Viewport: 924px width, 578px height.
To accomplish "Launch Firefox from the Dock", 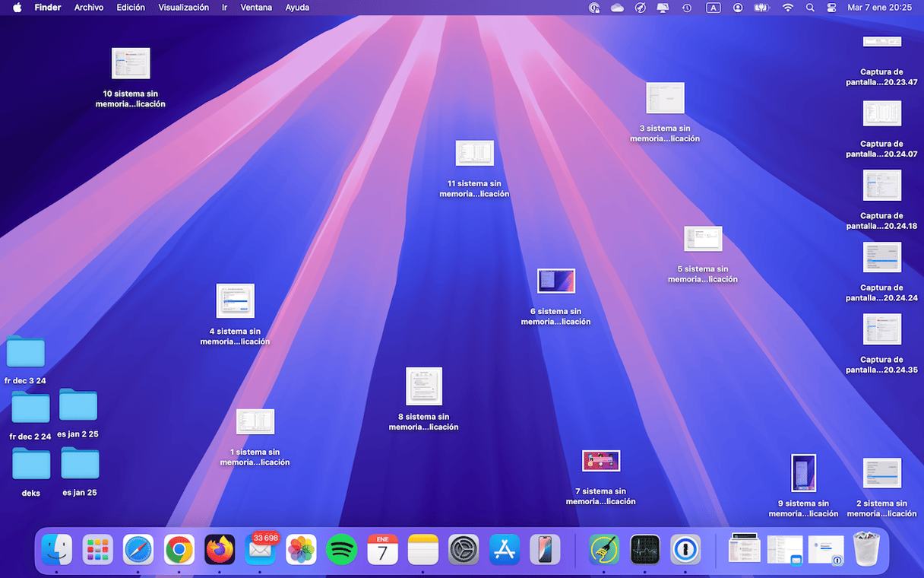I will 220,549.
